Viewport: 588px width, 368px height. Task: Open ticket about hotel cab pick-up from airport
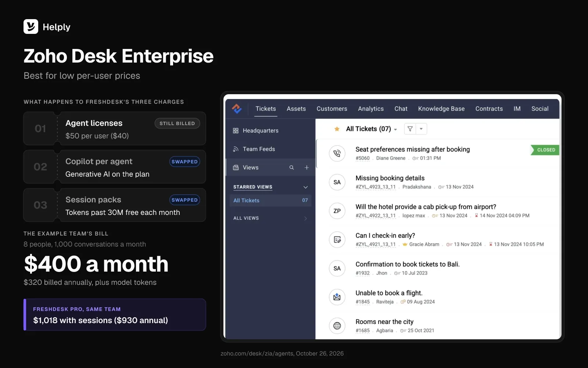[426, 207]
